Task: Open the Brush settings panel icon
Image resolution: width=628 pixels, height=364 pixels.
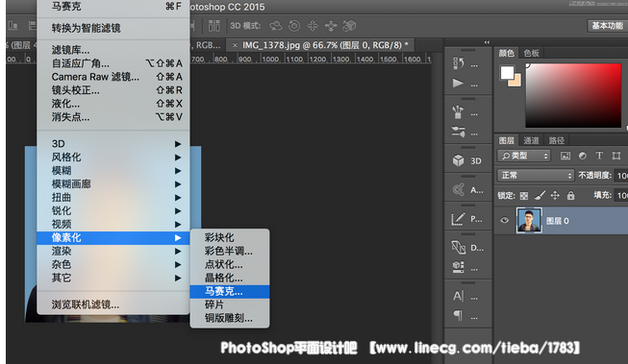Action: click(x=458, y=132)
